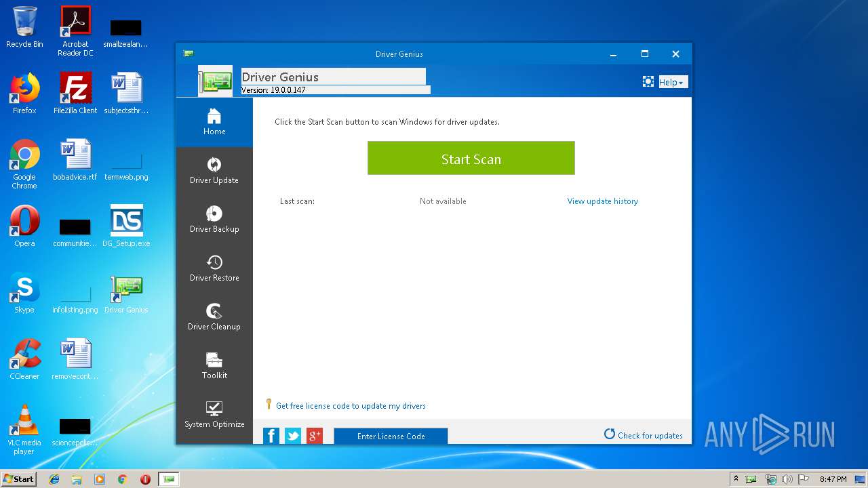The width and height of the screenshot is (868, 488).
Task: Open System Optimize in the sidebar
Action: point(214,415)
